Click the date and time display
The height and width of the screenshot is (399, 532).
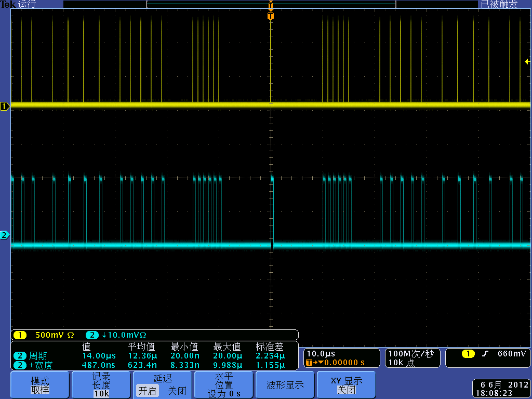click(501, 389)
